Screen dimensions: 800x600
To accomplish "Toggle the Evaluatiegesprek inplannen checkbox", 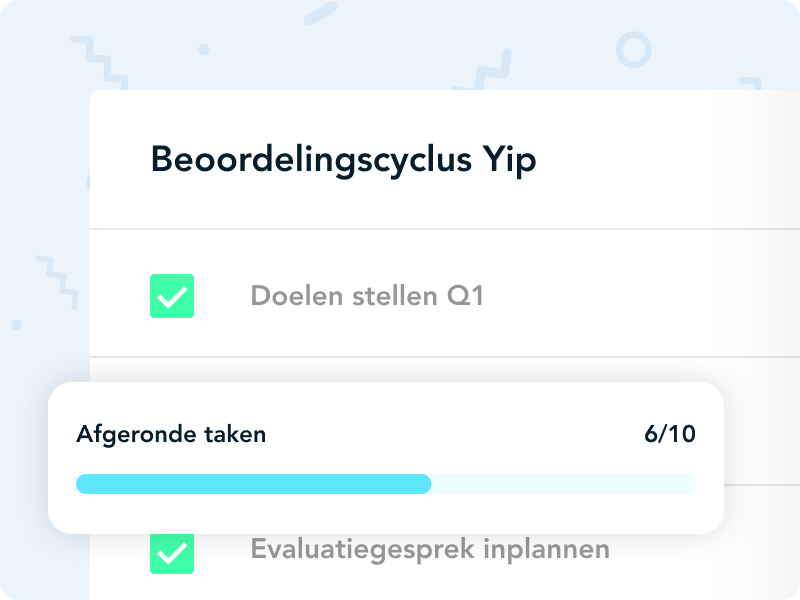I will [x=171, y=551].
